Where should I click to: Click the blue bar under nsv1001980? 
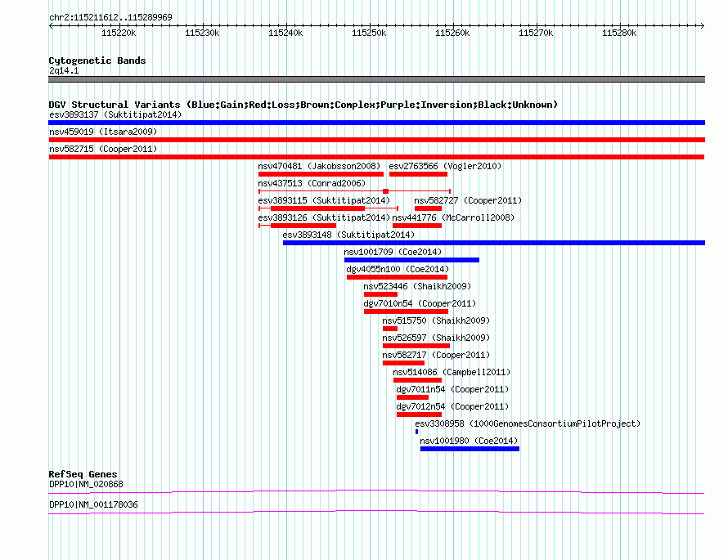pyautogui.click(x=470, y=449)
